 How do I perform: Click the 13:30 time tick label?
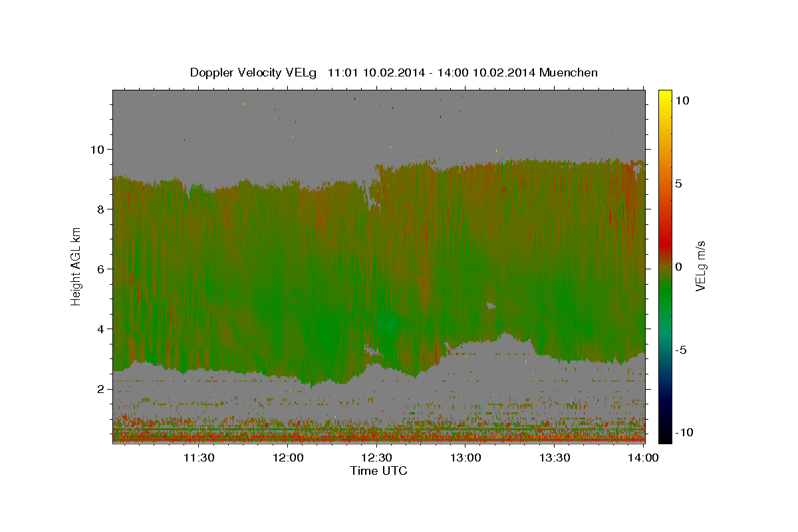pyautogui.click(x=554, y=458)
